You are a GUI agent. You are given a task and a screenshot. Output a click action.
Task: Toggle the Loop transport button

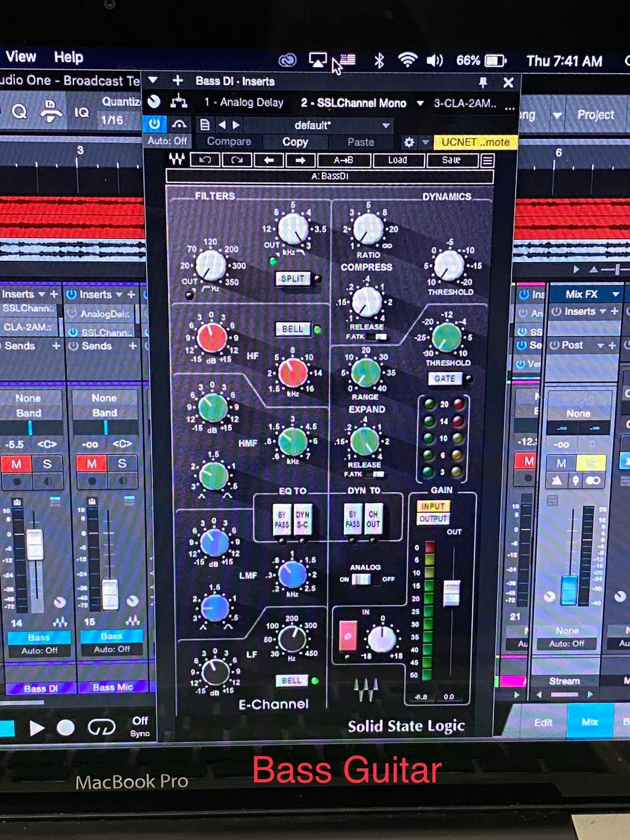pyautogui.click(x=102, y=728)
